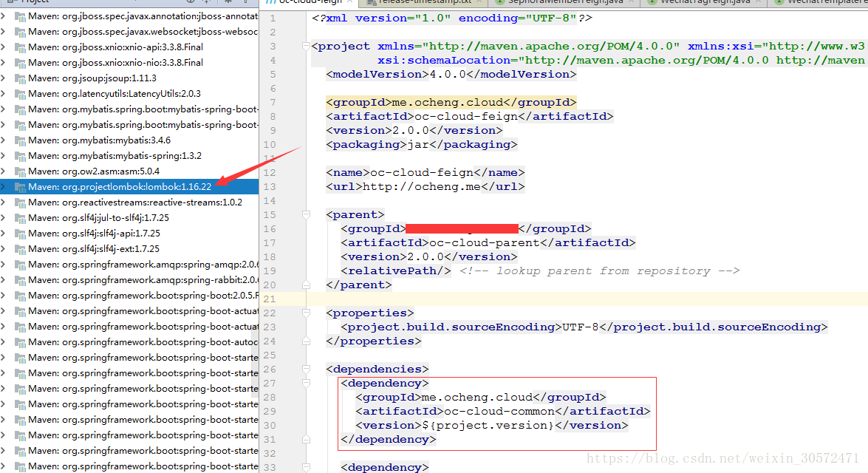Click fold end marker at line 24
Viewport: 868px width, 473px height.
click(306, 341)
